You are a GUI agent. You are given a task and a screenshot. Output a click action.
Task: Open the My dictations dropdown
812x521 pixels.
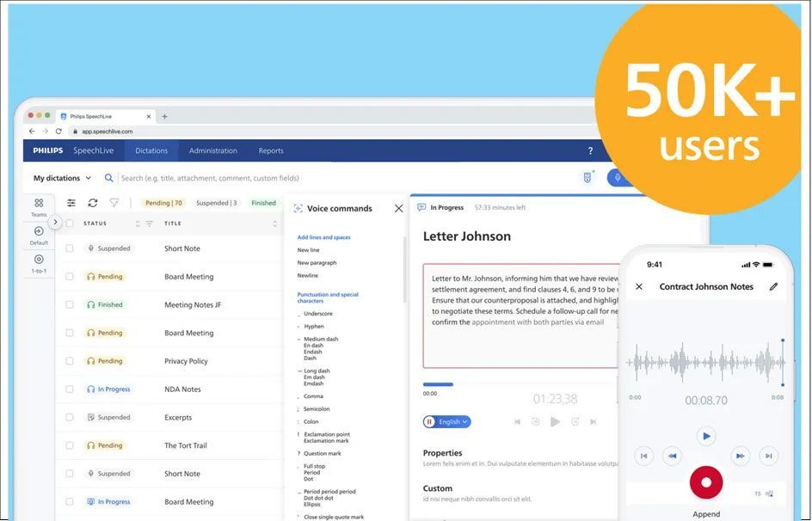pos(58,177)
